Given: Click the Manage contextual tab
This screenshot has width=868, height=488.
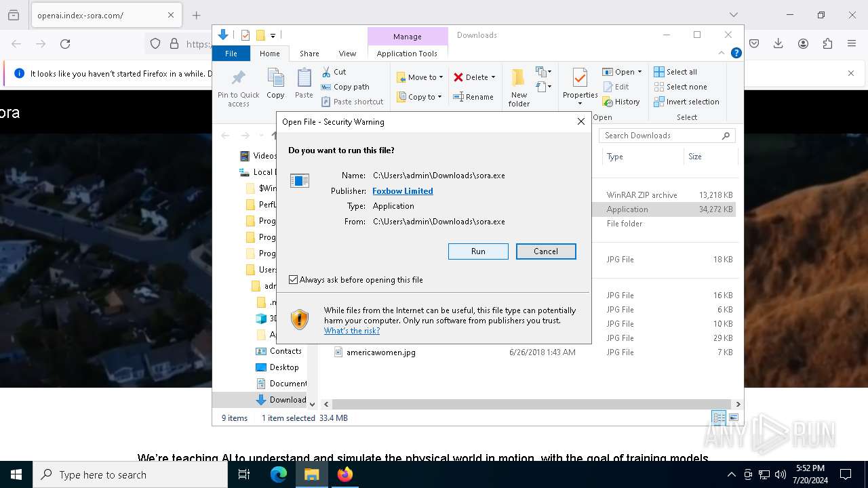Looking at the screenshot, I should point(408,37).
